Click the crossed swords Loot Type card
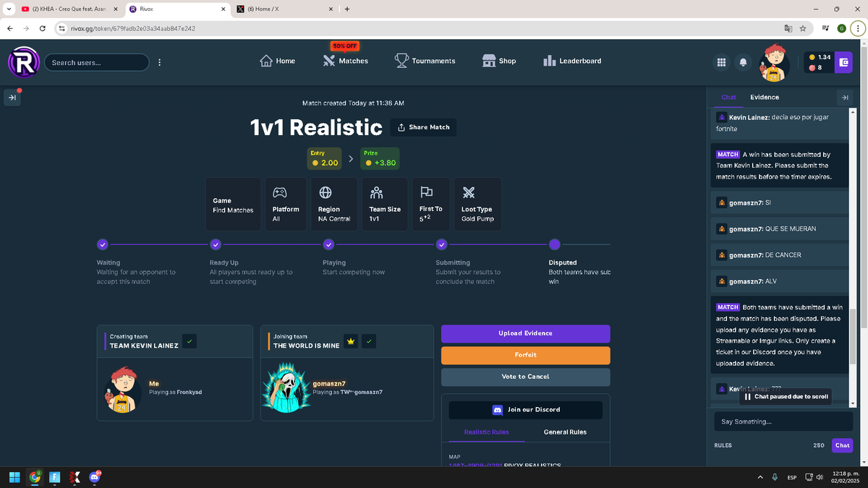 (477, 204)
